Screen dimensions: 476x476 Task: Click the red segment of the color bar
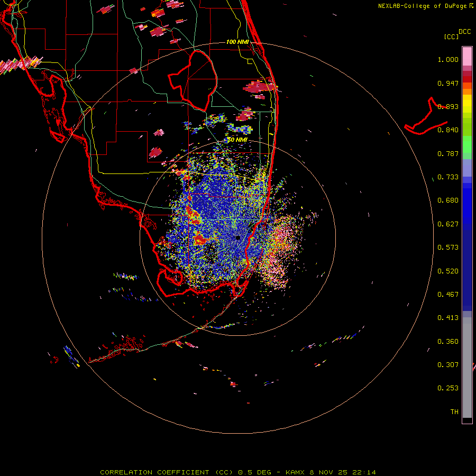[x=467, y=79]
